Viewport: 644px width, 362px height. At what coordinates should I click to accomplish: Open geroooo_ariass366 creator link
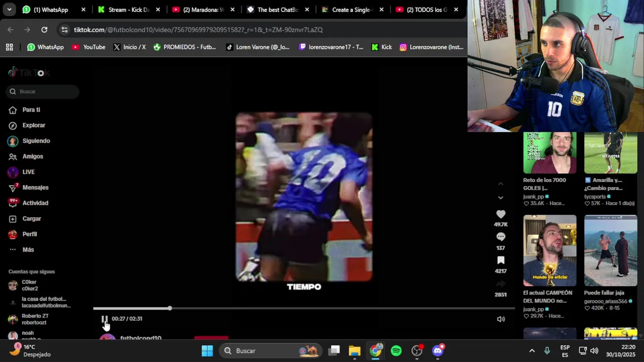tap(605, 301)
